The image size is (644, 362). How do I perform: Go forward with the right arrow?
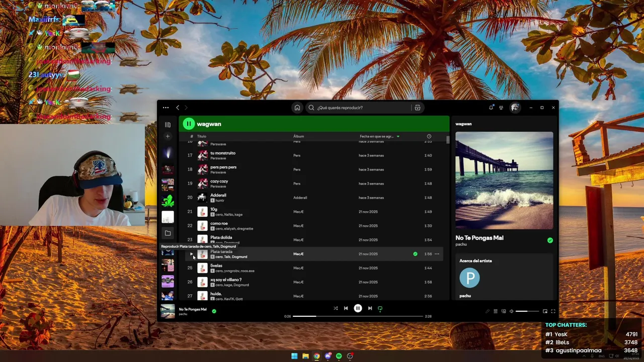point(186,108)
